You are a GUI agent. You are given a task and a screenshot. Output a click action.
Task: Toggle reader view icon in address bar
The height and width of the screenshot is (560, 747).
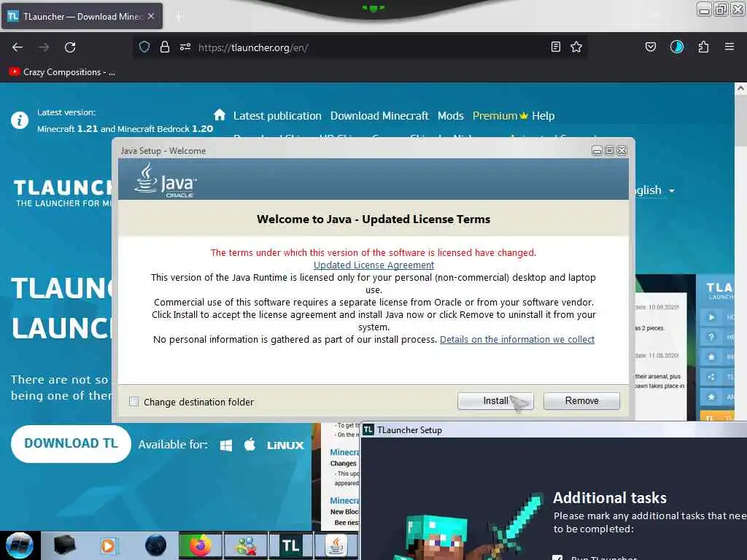tap(555, 47)
